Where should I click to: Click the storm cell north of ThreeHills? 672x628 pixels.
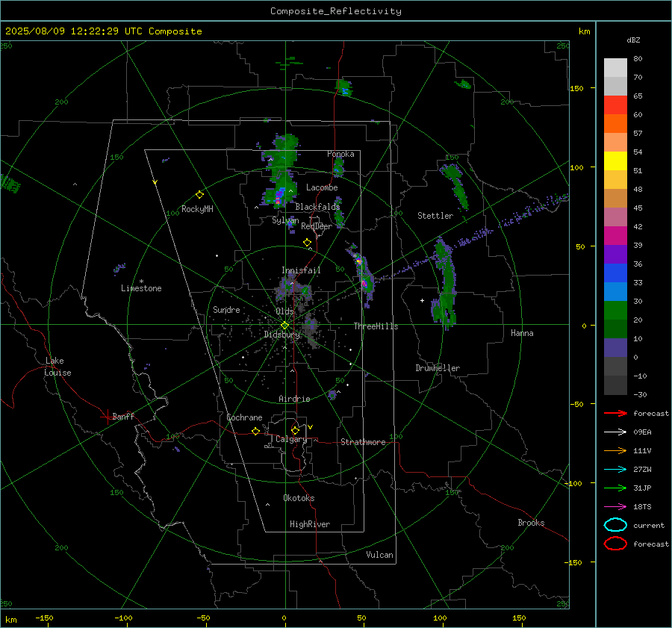361,274
